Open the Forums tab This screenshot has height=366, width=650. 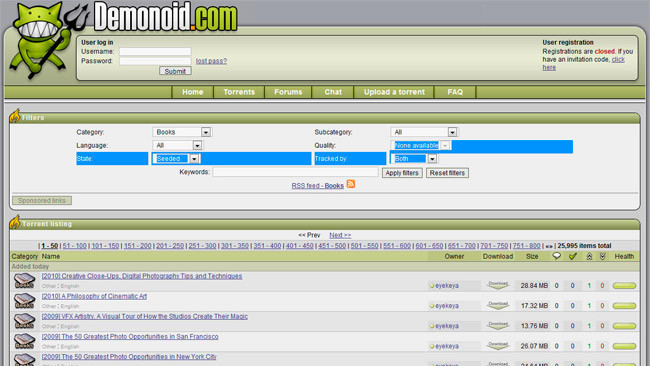(288, 92)
